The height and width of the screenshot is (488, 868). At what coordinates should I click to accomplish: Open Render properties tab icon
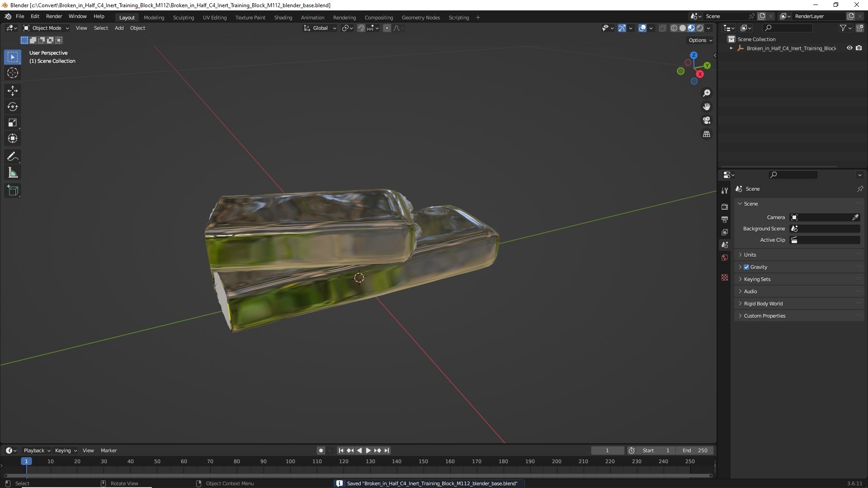[725, 206]
